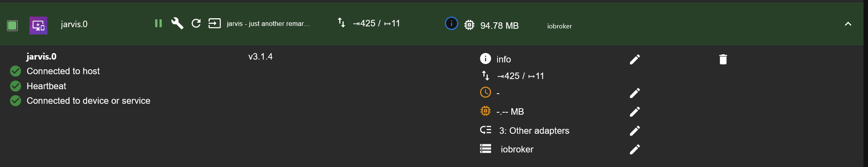Edit the restart schedule
This screenshot has height=167, width=868.
tap(635, 93)
